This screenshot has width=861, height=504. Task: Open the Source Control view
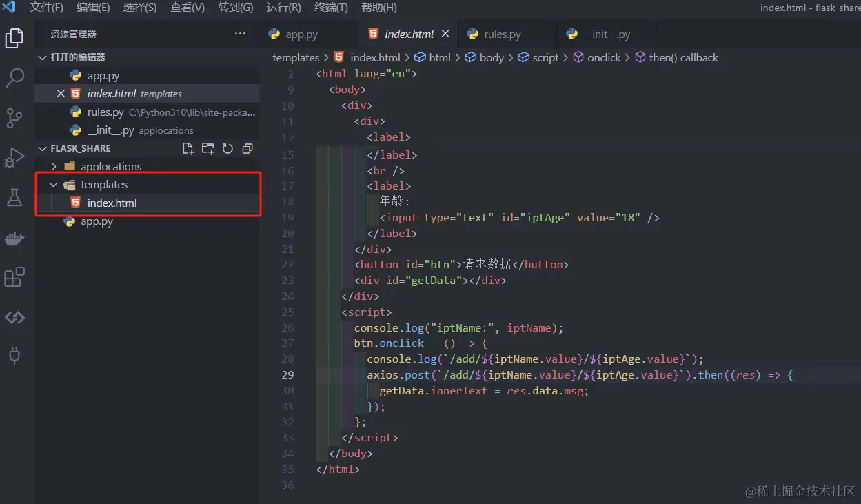coord(14,118)
